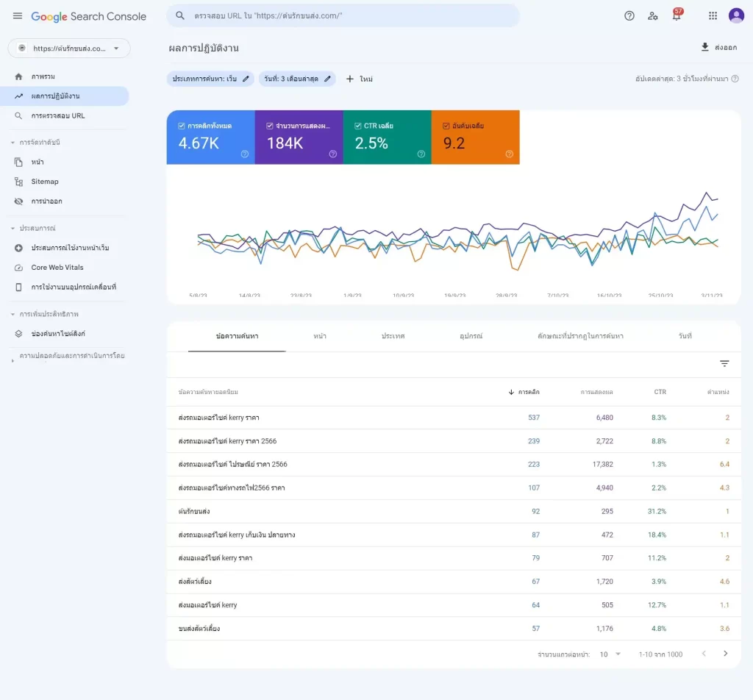Go to previous page of results
Viewport: 753px width, 700px height.
[704, 654]
